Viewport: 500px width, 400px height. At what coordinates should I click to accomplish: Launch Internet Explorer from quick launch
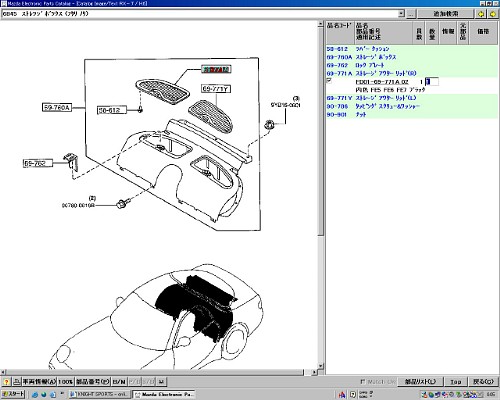point(35,395)
